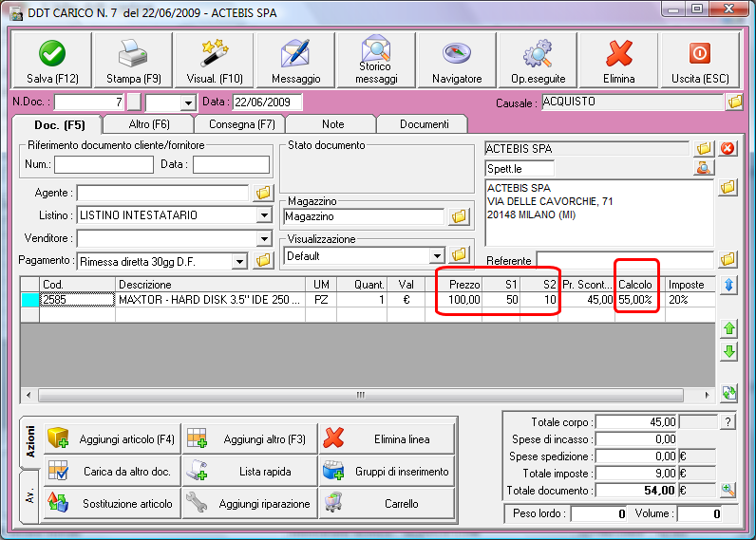This screenshot has width=756, height=540.
Task: Click Lista rapida button
Action: (x=250, y=471)
